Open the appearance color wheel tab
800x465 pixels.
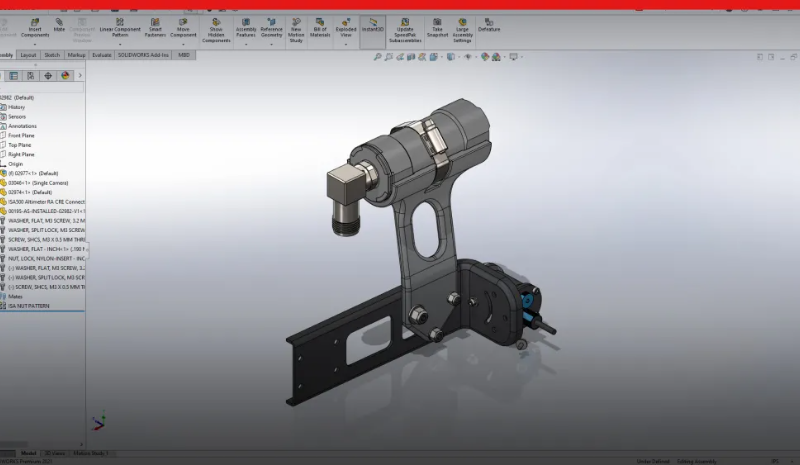coord(66,75)
